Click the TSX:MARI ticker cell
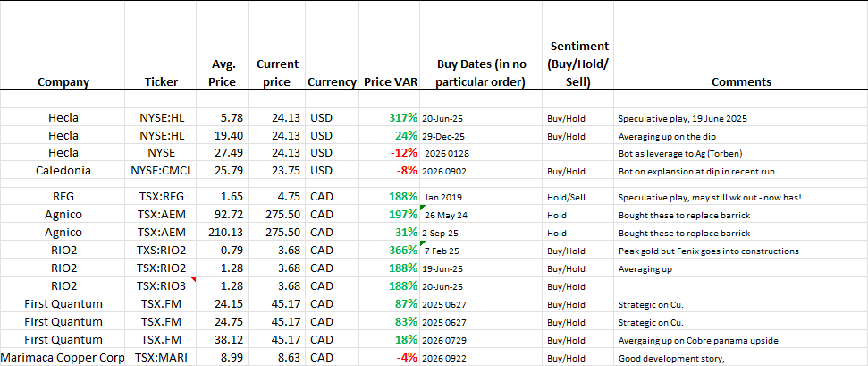Screen dimensions: 868x366 click(161, 358)
